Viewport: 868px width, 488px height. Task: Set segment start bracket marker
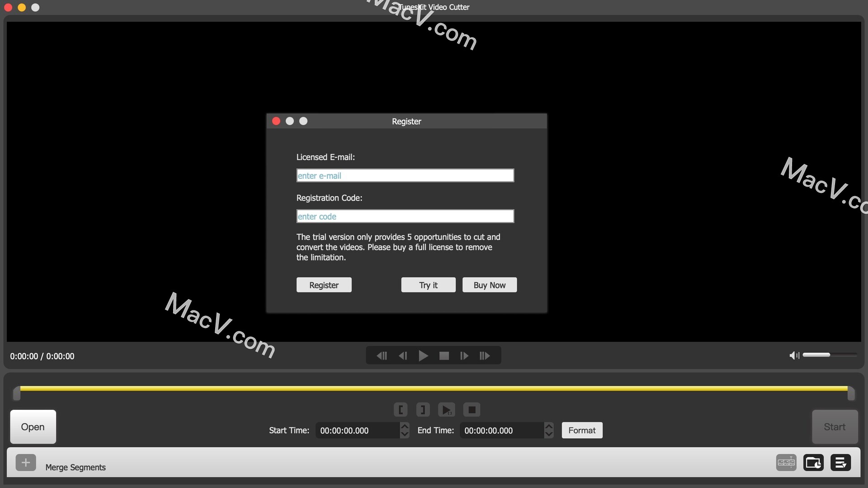tap(401, 410)
